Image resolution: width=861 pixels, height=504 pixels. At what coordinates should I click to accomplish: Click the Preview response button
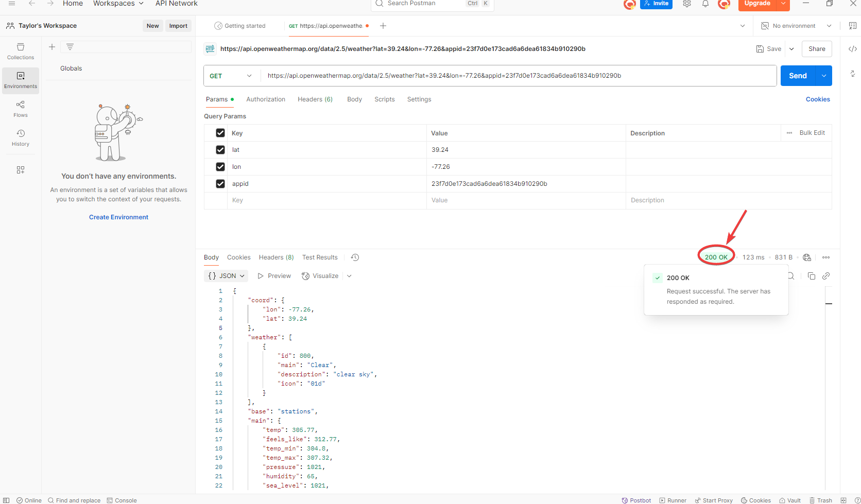[x=274, y=276]
